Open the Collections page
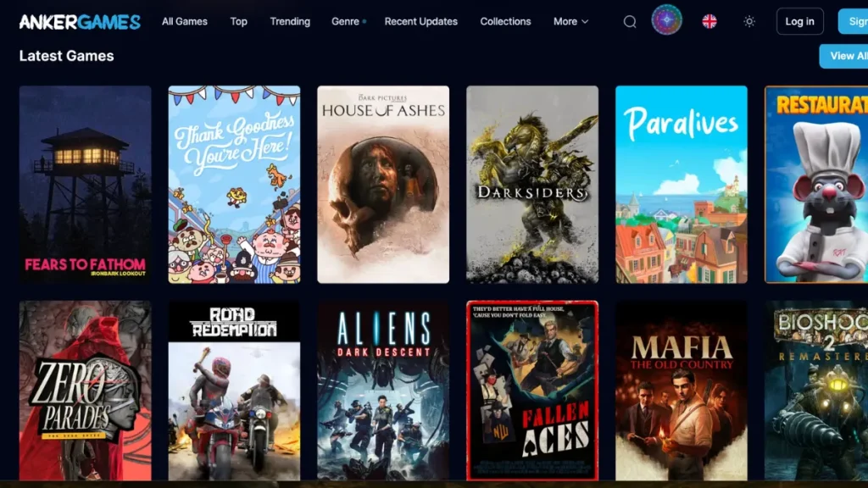The width and height of the screenshot is (868, 488). point(505,21)
